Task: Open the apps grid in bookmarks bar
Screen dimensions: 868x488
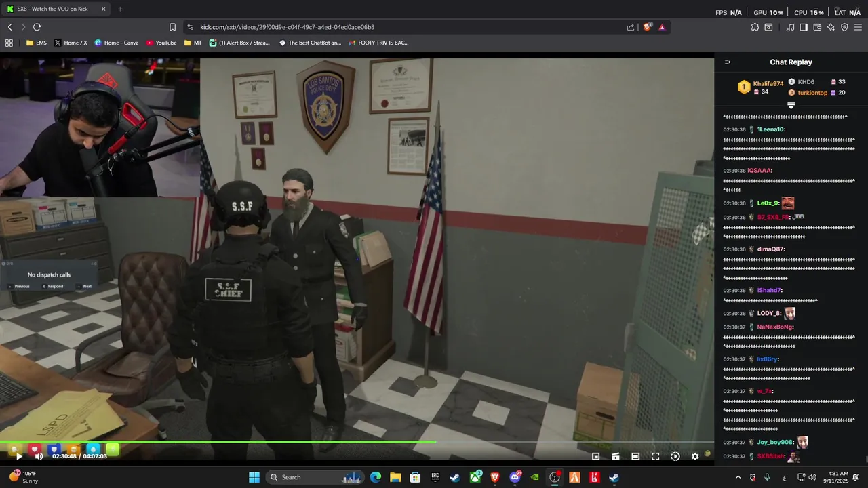Action: [x=9, y=43]
